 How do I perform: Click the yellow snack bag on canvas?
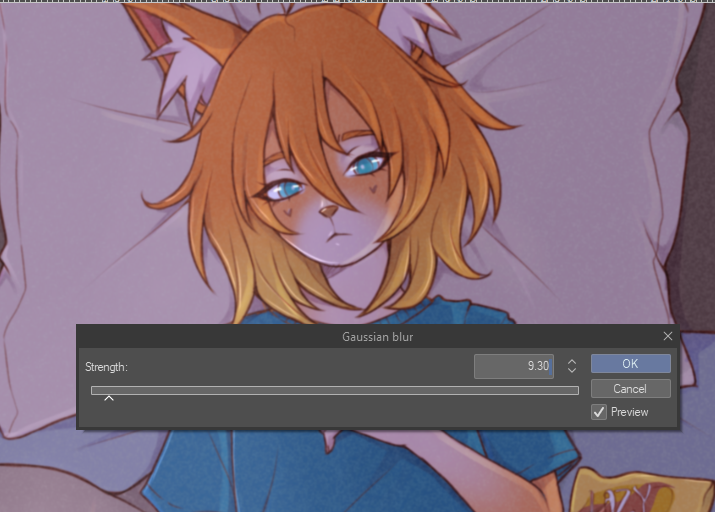click(638, 490)
